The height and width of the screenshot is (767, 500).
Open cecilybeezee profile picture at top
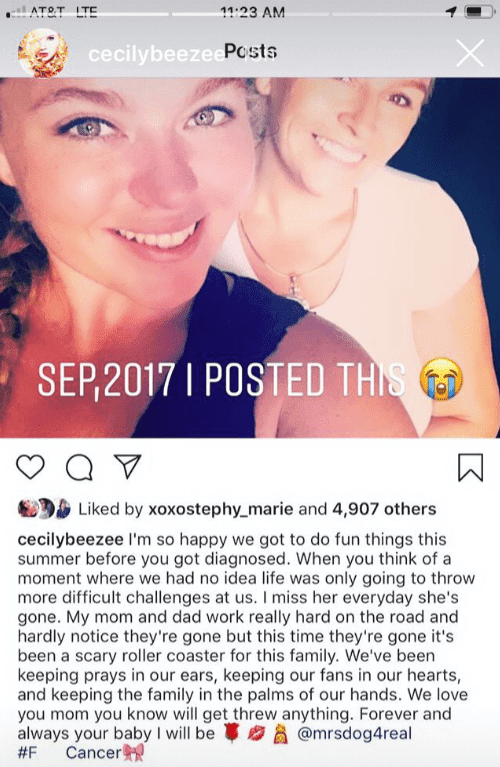pos(43,53)
